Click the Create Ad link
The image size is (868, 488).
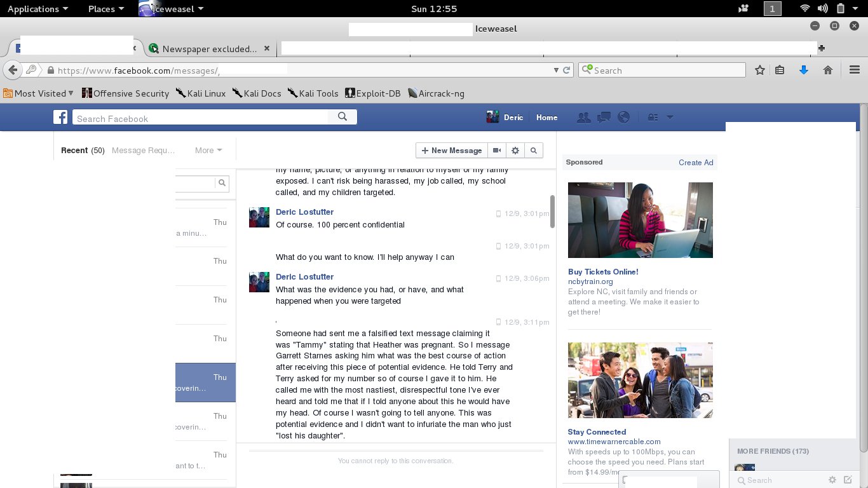[x=696, y=163]
